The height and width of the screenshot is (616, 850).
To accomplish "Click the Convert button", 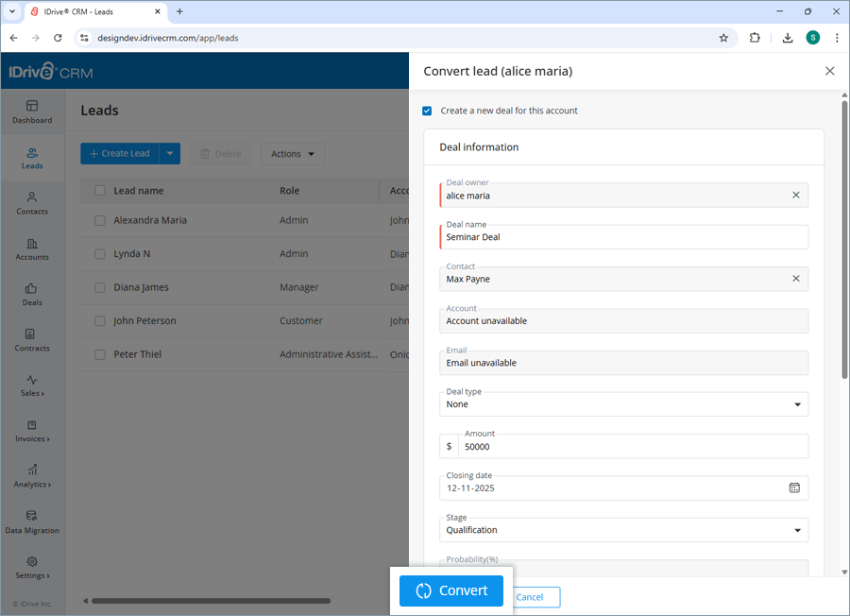I will 451,590.
